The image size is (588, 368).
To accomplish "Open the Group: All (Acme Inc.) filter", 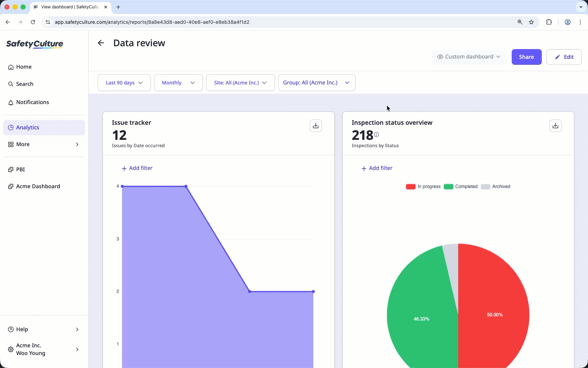I will coord(317,83).
